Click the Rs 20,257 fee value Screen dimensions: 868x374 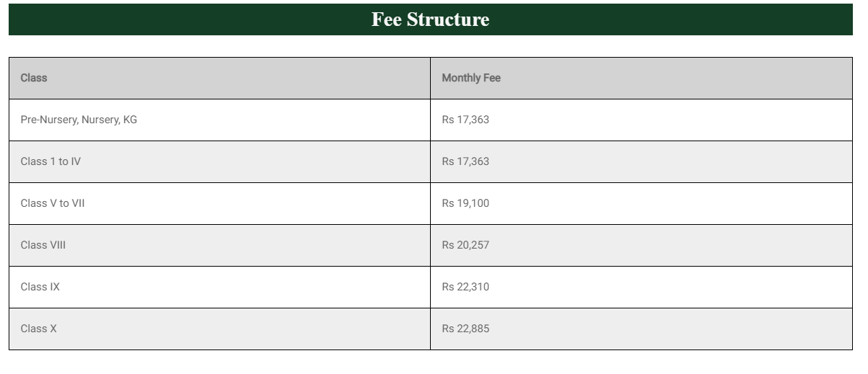tap(465, 245)
